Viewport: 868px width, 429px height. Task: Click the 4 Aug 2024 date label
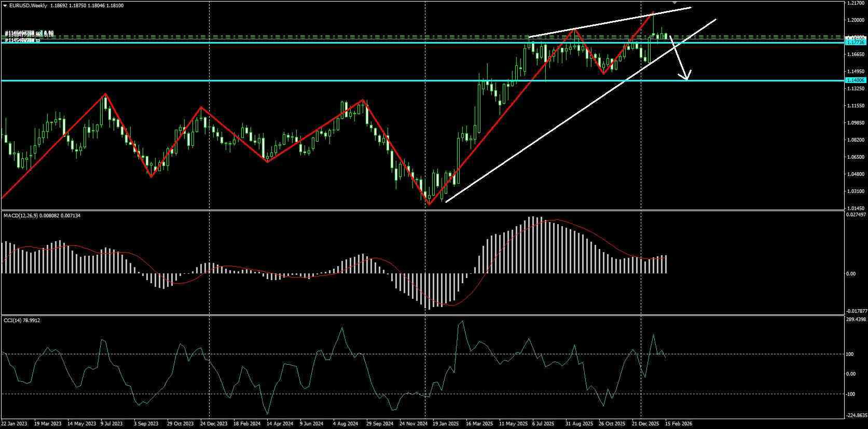[346, 424]
